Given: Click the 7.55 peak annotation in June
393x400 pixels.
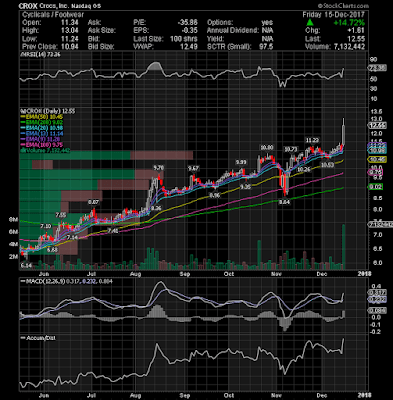Looking at the screenshot, I should point(61,215).
